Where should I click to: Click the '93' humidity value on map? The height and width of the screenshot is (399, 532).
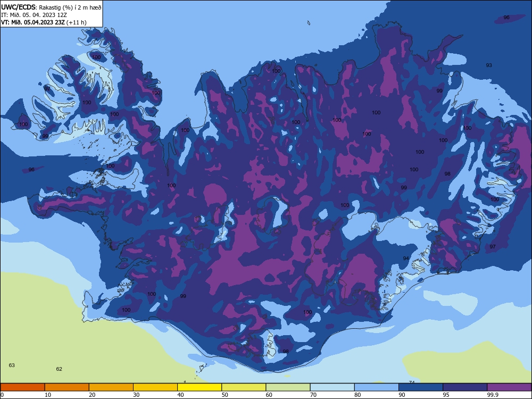click(489, 65)
